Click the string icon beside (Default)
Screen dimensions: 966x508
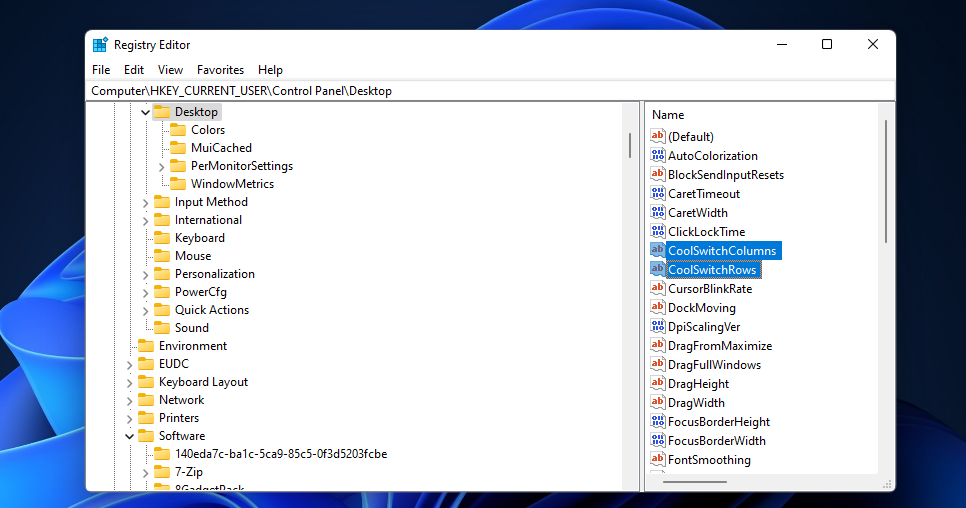(x=657, y=136)
